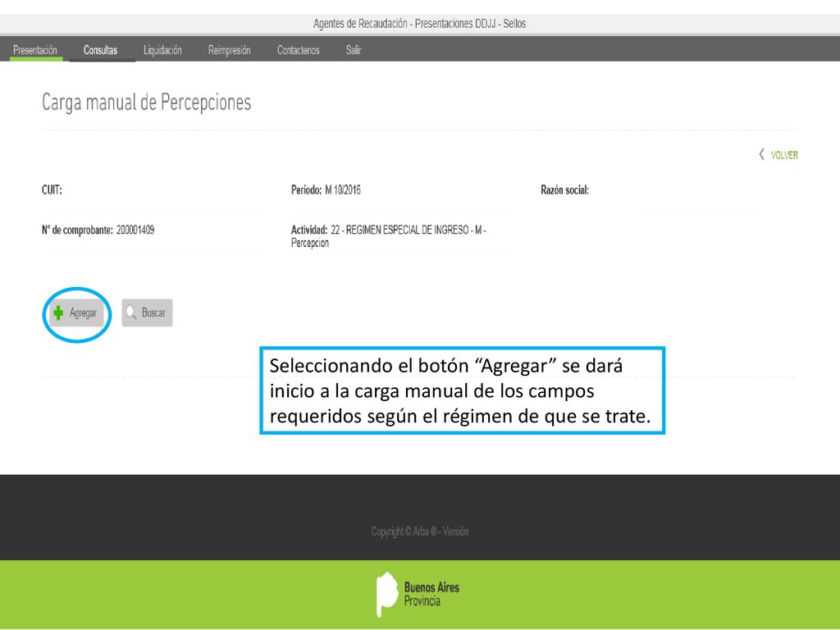
Task: Click the CUIT label
Action: [52, 189]
